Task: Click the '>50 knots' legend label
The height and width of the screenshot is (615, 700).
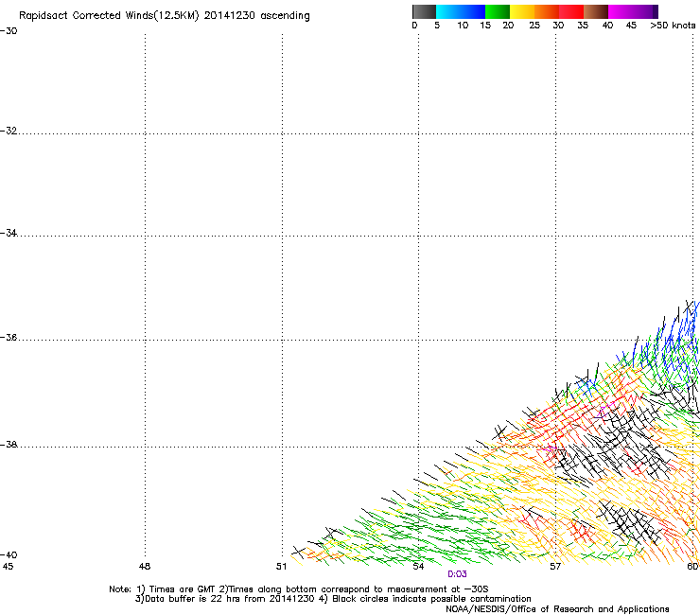Action: coord(673,26)
